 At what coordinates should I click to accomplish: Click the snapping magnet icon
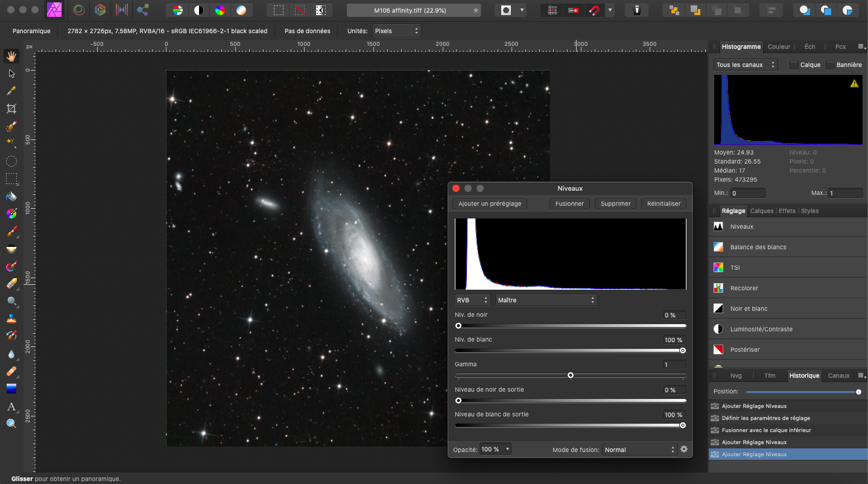[x=595, y=10]
